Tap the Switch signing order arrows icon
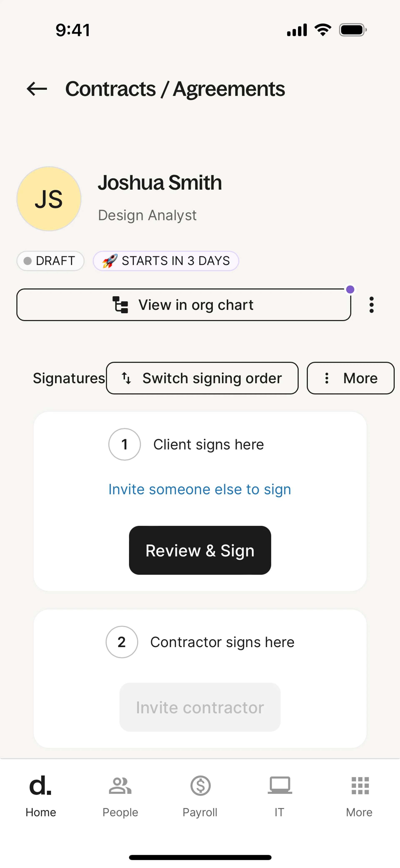400x868 pixels. [126, 378]
